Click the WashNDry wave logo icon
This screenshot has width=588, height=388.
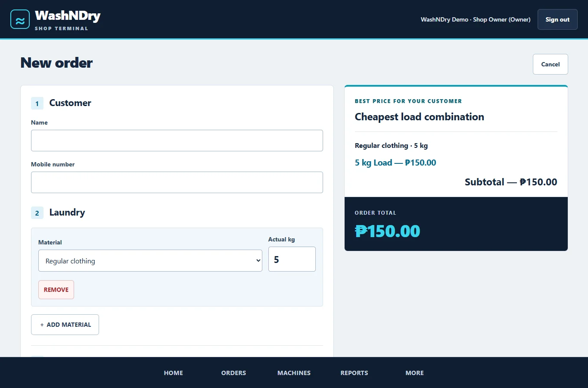click(x=20, y=19)
